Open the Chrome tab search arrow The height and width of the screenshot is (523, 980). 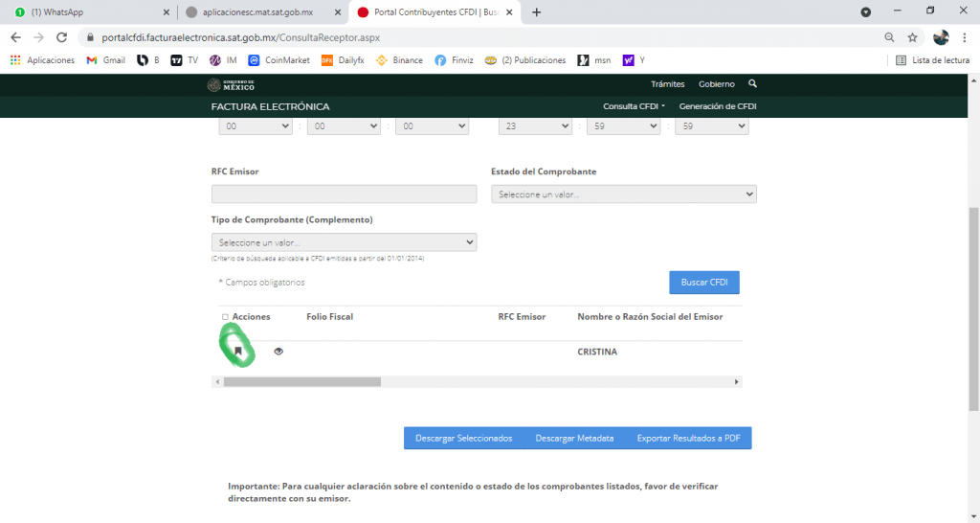(865, 11)
